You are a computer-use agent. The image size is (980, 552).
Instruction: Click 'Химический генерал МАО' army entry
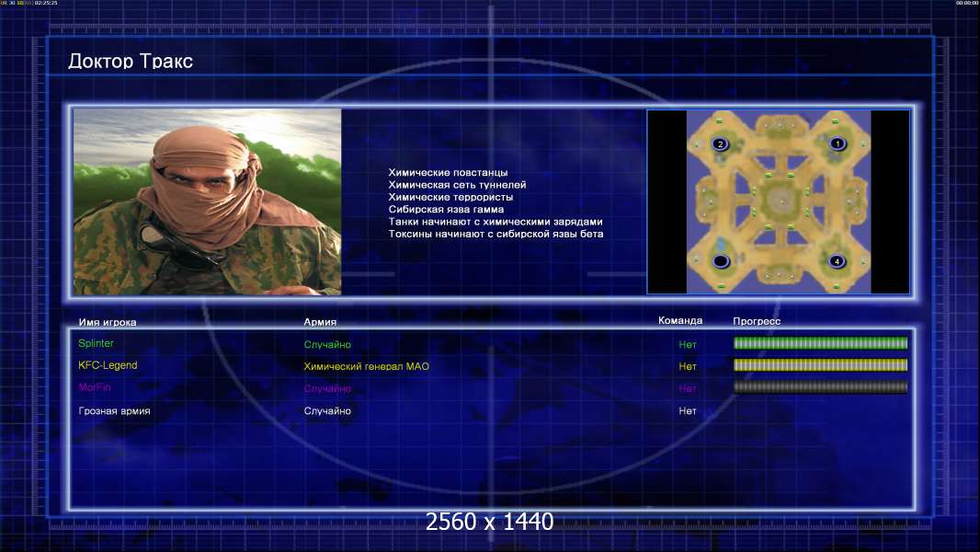(366, 366)
